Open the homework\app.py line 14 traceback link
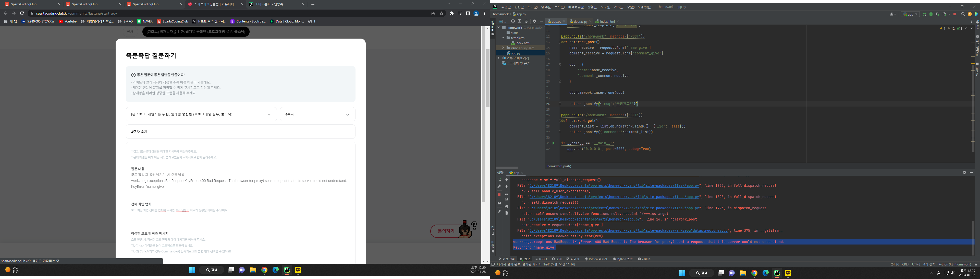Image resolution: width=980 pixels, height=279 pixels. click(585, 219)
